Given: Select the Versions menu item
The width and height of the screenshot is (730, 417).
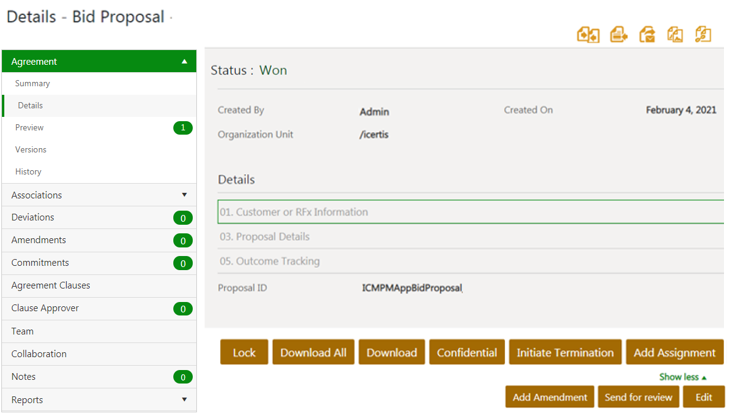Looking at the screenshot, I should point(31,149).
